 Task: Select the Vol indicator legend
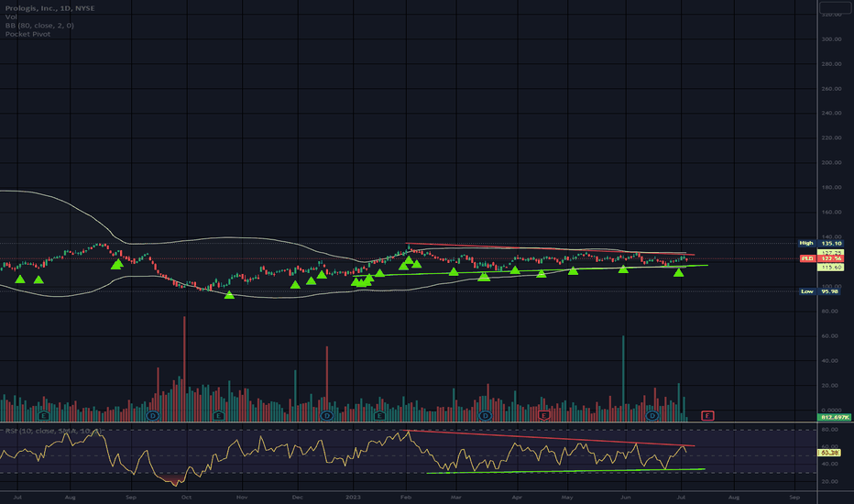click(x=11, y=16)
